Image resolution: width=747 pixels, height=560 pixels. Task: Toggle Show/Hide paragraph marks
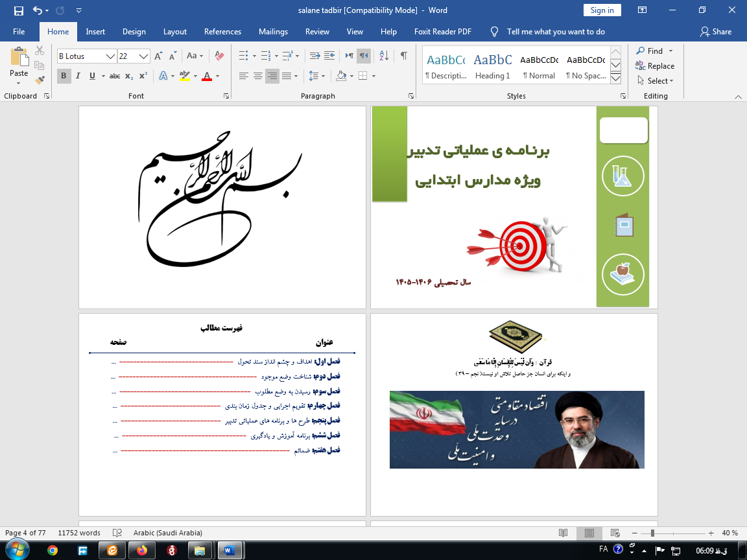403,56
